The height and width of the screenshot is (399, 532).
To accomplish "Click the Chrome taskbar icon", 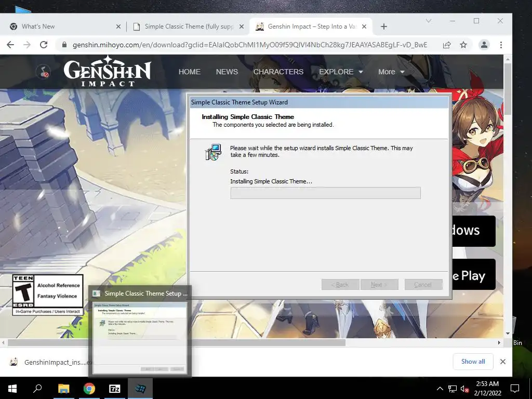I will coord(89,389).
